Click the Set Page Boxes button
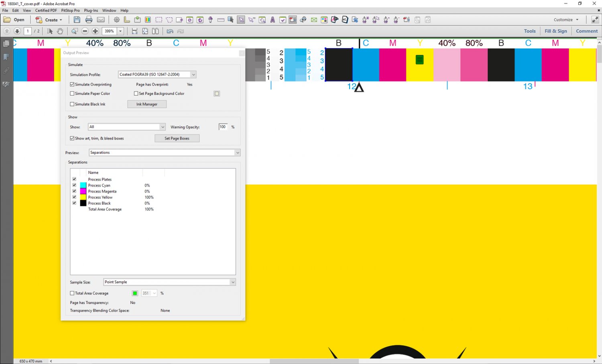Screen dimensions: 602x364 [x=177, y=138]
